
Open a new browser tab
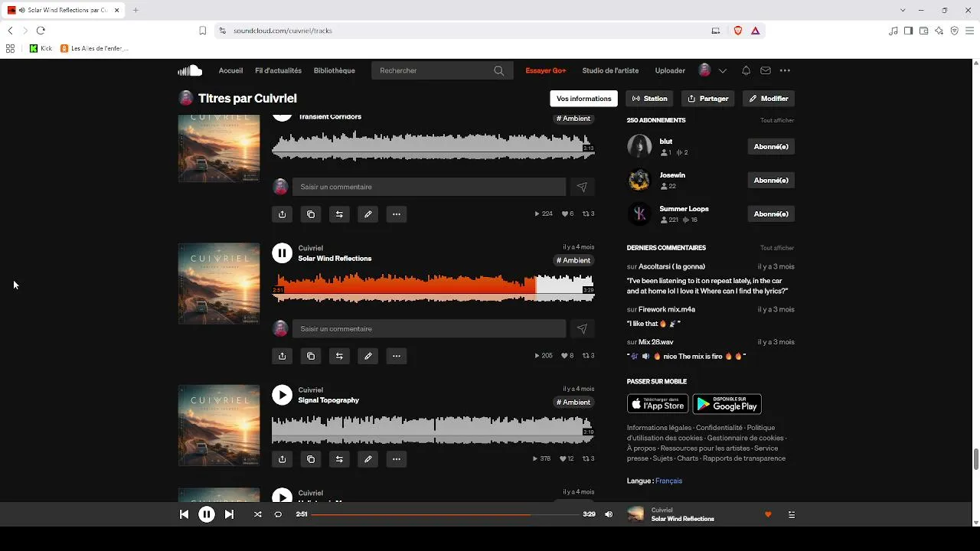136,10
